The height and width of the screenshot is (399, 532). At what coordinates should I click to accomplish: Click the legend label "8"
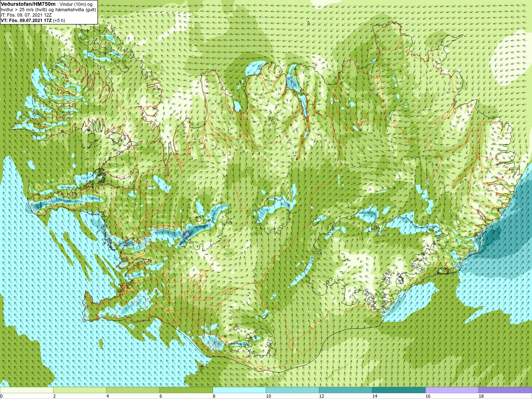point(214,397)
